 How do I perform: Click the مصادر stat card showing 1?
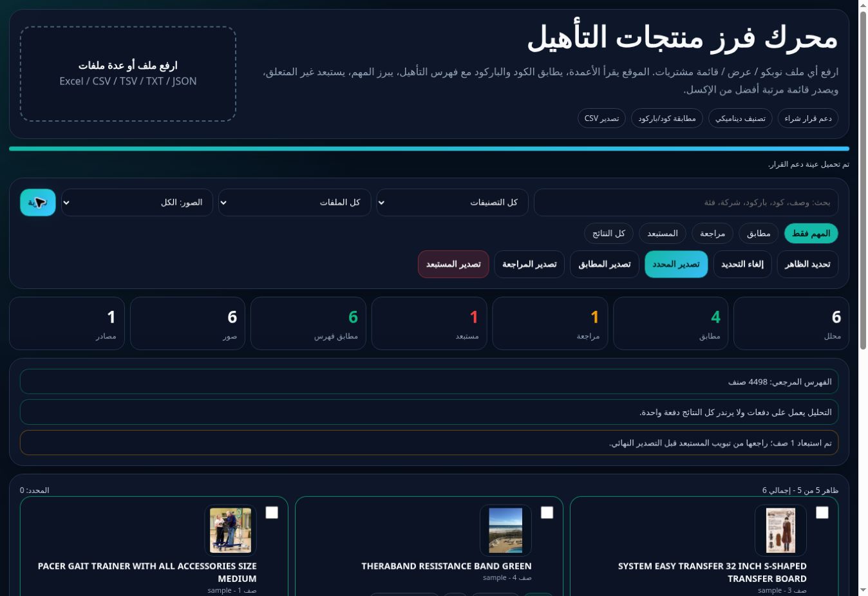pos(67,323)
